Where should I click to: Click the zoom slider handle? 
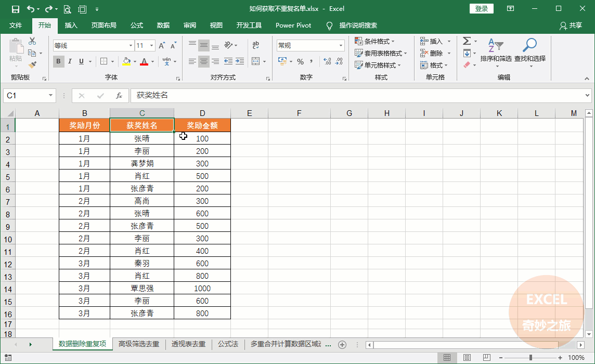531,358
